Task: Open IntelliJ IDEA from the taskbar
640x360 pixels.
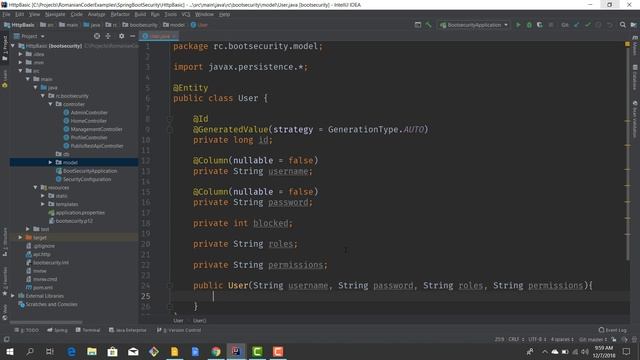Action: coord(236,351)
